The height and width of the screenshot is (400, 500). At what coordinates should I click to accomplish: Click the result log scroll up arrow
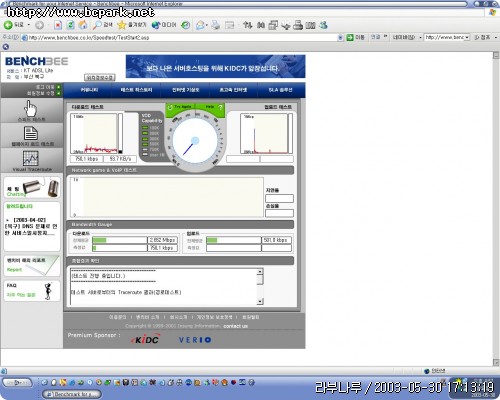point(260,272)
